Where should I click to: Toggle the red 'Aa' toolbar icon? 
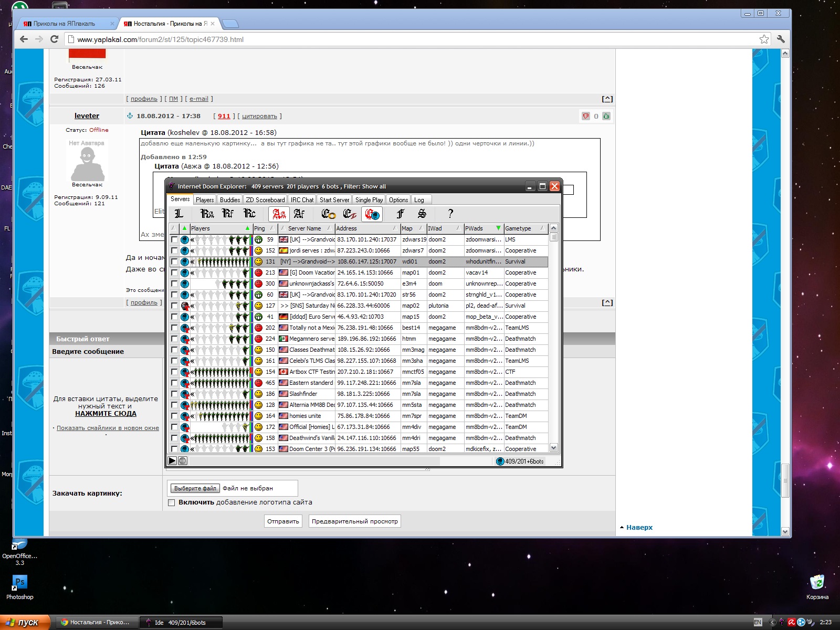[x=279, y=214]
